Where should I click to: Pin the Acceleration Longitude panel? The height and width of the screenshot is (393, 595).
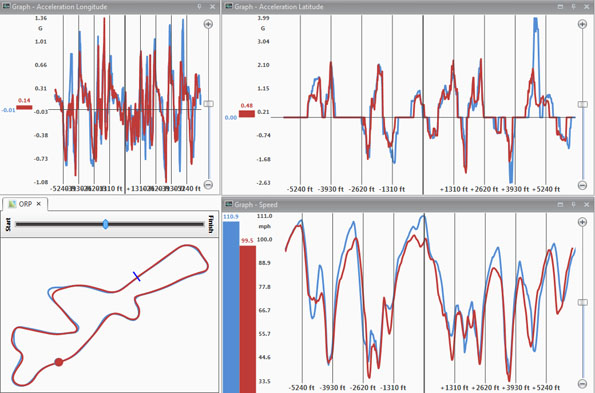tap(199, 6)
